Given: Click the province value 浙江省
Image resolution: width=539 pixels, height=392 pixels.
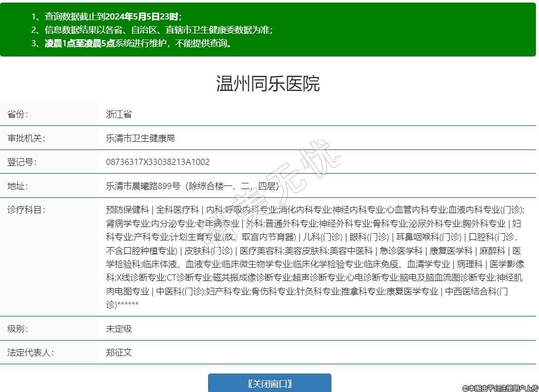Looking at the screenshot, I should coord(119,114).
